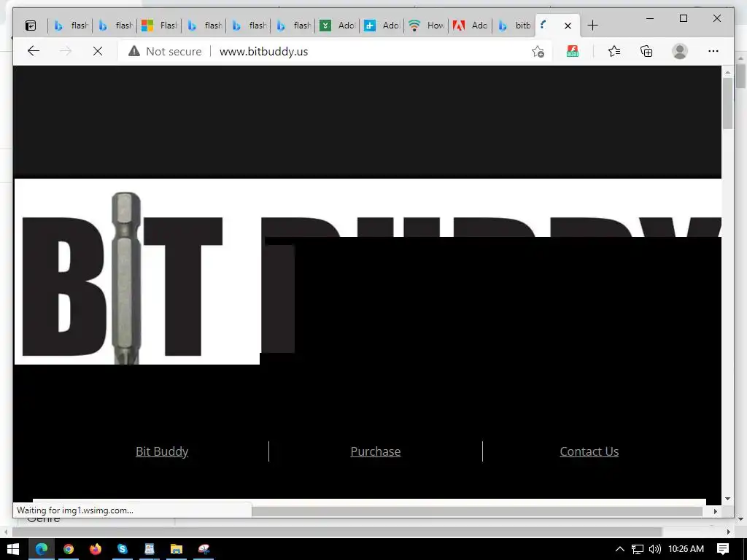Click the Waiting for img1.wsimg.com status text
747x560 pixels.
pos(75,510)
